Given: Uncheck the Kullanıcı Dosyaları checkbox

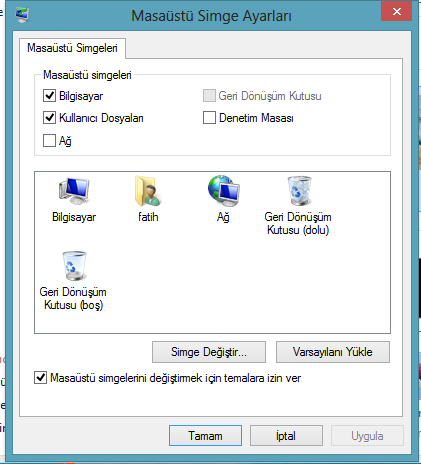Looking at the screenshot, I should 49,118.
